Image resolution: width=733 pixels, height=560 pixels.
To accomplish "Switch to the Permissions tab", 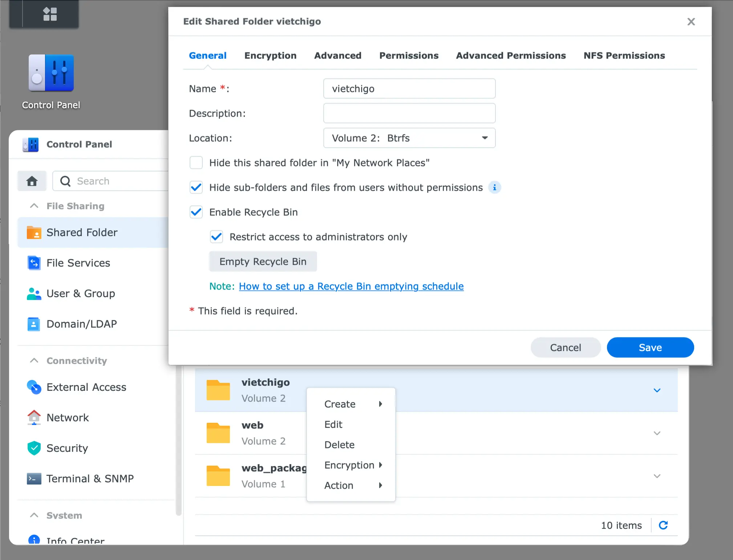I will click(409, 56).
